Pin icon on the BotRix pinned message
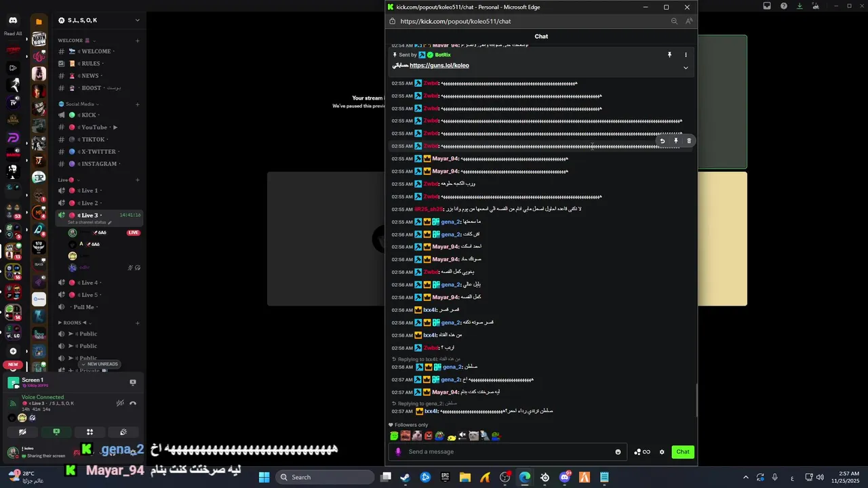 pyautogui.click(x=669, y=55)
